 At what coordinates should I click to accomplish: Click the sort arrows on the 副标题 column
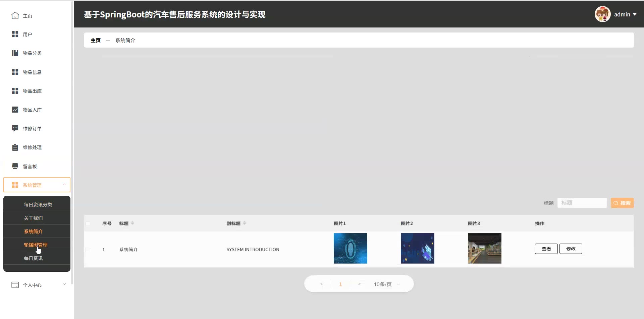point(245,223)
